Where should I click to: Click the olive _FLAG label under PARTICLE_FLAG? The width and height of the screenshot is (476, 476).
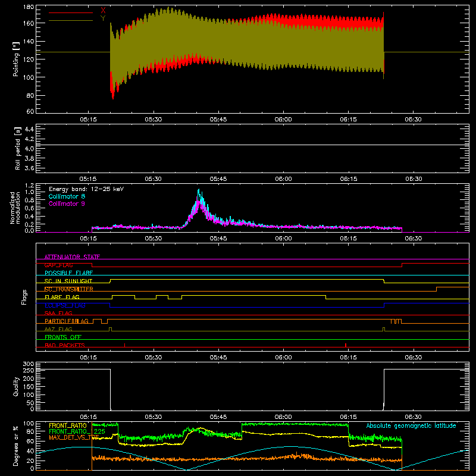pos(58,329)
